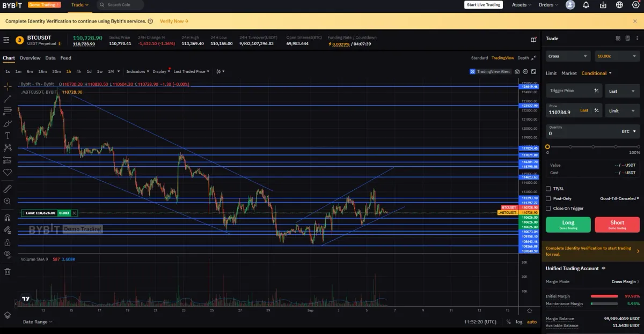Click the Verify Now link
This screenshot has height=334, width=644.
click(174, 21)
